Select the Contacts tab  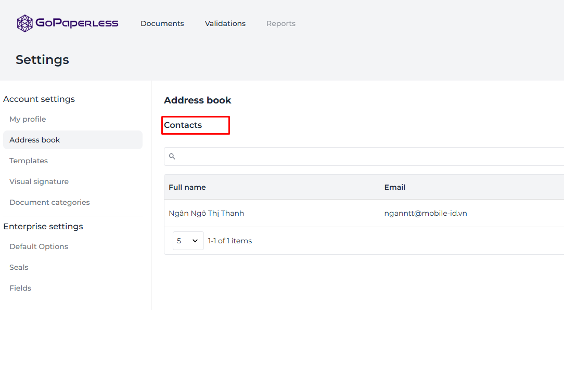point(183,125)
